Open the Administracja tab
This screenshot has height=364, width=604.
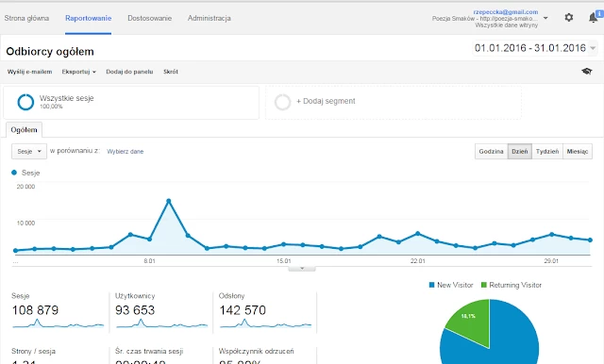click(x=210, y=18)
